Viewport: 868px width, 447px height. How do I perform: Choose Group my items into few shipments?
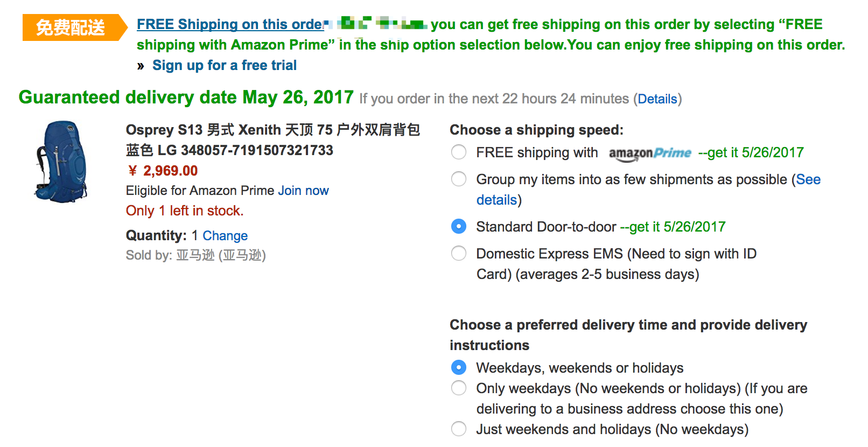(x=459, y=179)
